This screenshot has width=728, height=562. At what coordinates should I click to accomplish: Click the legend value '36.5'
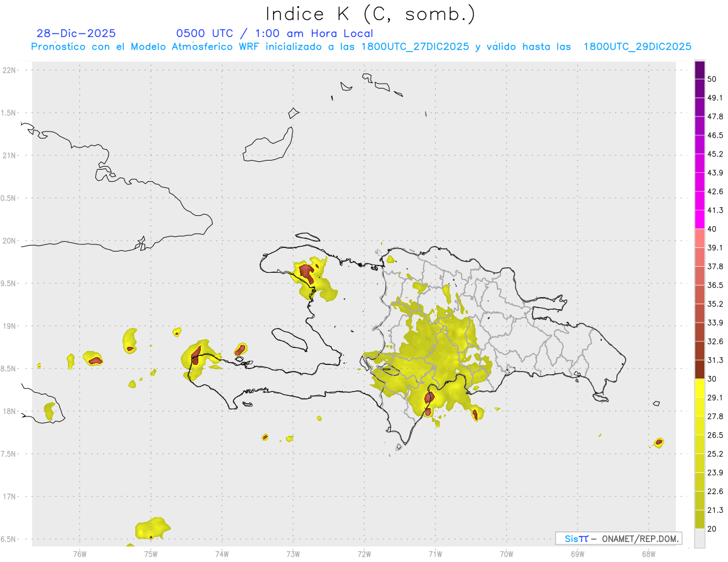[715, 285]
